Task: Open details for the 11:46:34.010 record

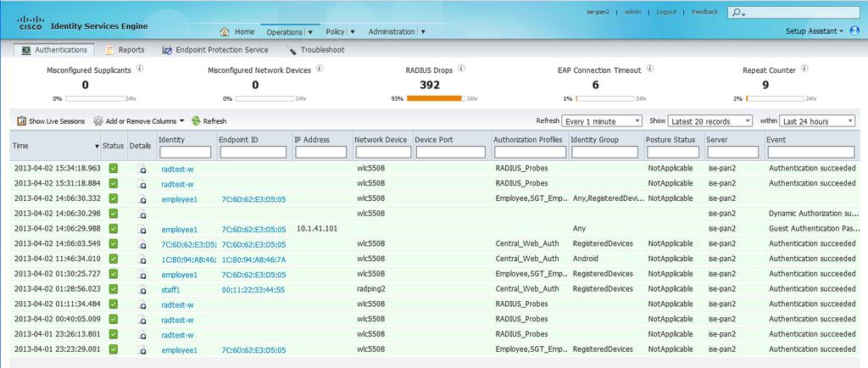Action: click(142, 259)
